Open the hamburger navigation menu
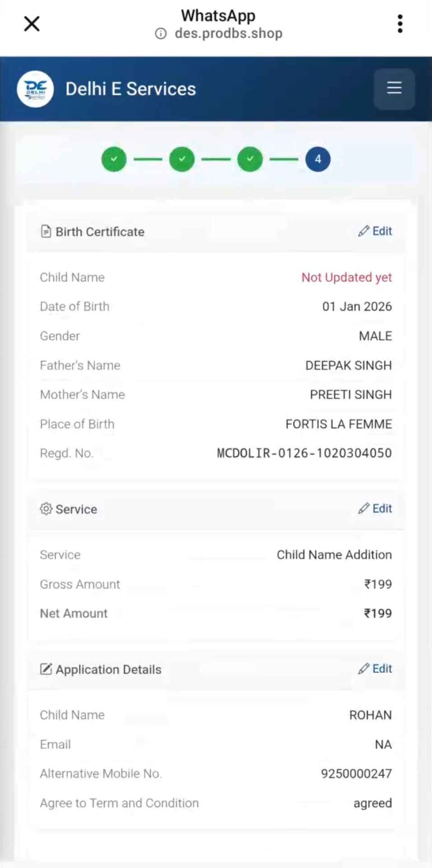 [x=394, y=89]
